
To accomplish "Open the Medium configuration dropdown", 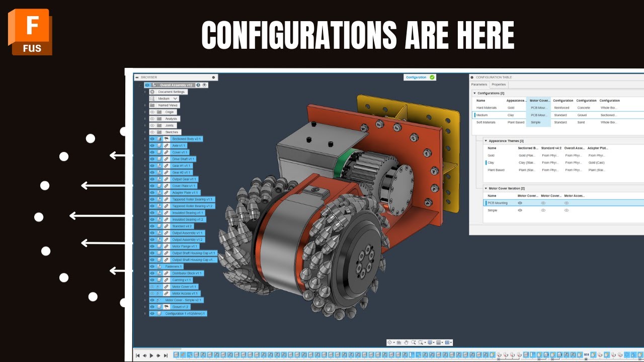I will (175, 99).
